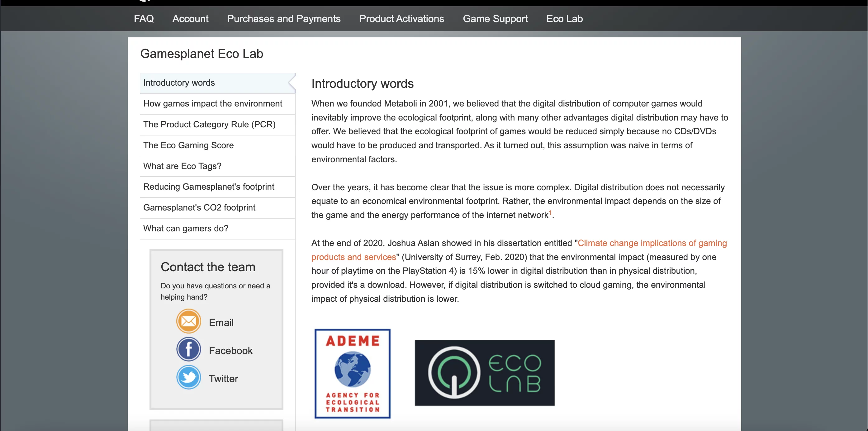Click the orange Email envelope icon
Screen dimensions: 868x431
[188, 321]
